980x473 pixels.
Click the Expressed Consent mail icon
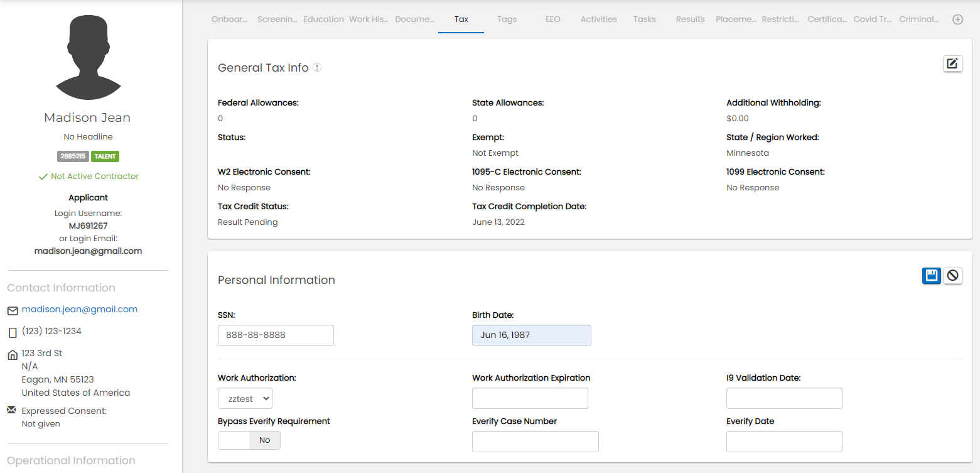point(11,410)
